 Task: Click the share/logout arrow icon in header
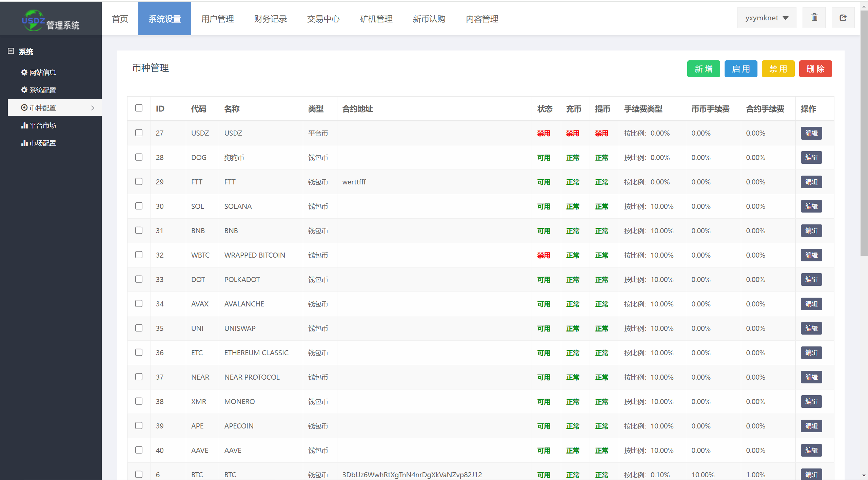[x=843, y=18]
